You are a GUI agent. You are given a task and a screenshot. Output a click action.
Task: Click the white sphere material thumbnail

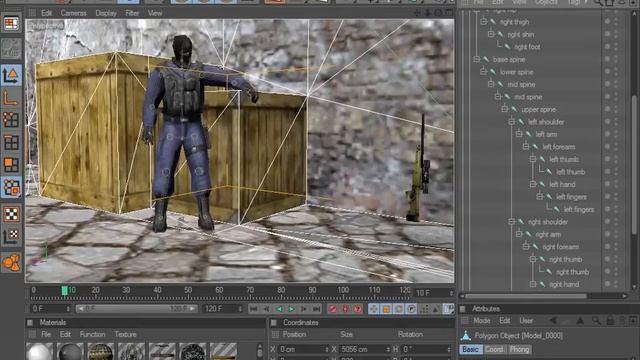(40, 351)
